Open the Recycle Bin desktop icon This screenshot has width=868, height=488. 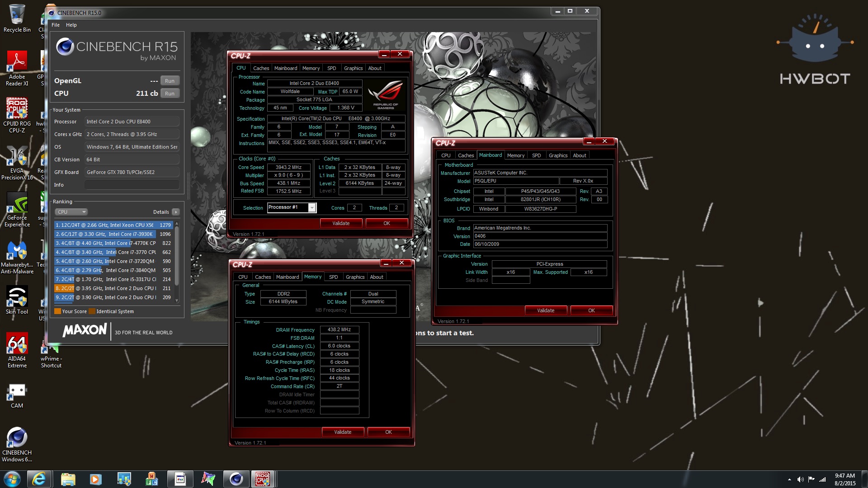17,19
